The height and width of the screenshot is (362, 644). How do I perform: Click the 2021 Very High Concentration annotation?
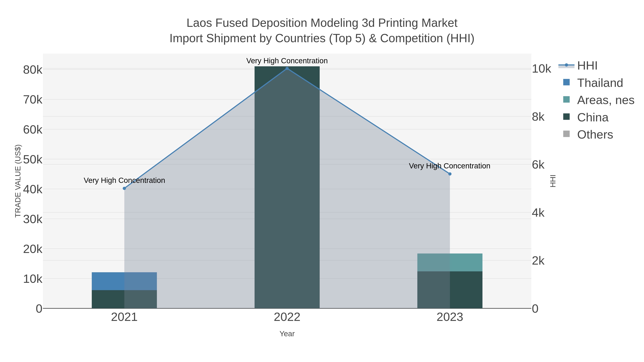tap(124, 180)
